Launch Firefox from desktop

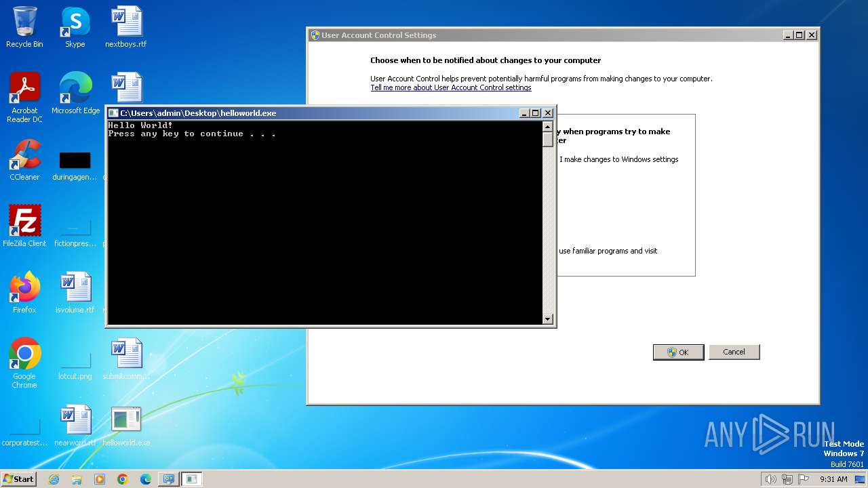point(24,293)
